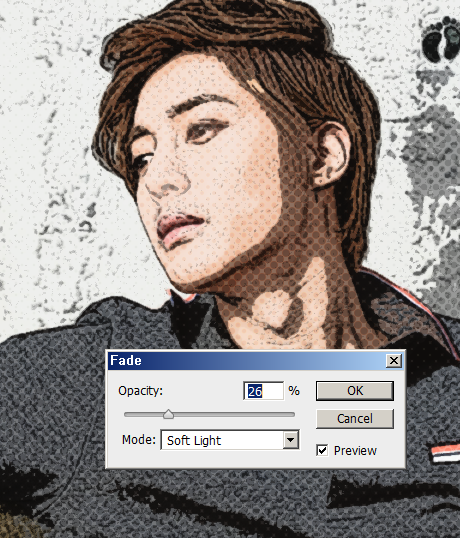Click the Opacity percentage input field
Image resolution: width=460 pixels, height=538 pixels.
(263, 391)
